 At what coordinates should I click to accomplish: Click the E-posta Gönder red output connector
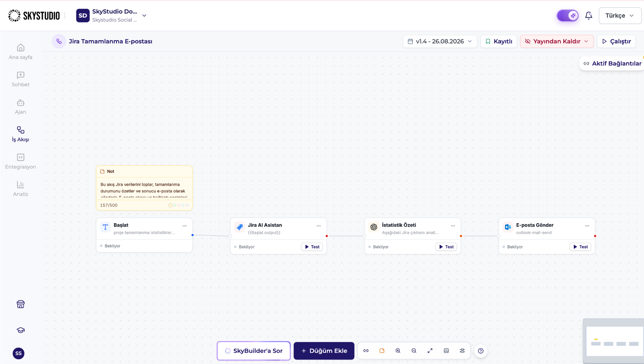coord(595,236)
